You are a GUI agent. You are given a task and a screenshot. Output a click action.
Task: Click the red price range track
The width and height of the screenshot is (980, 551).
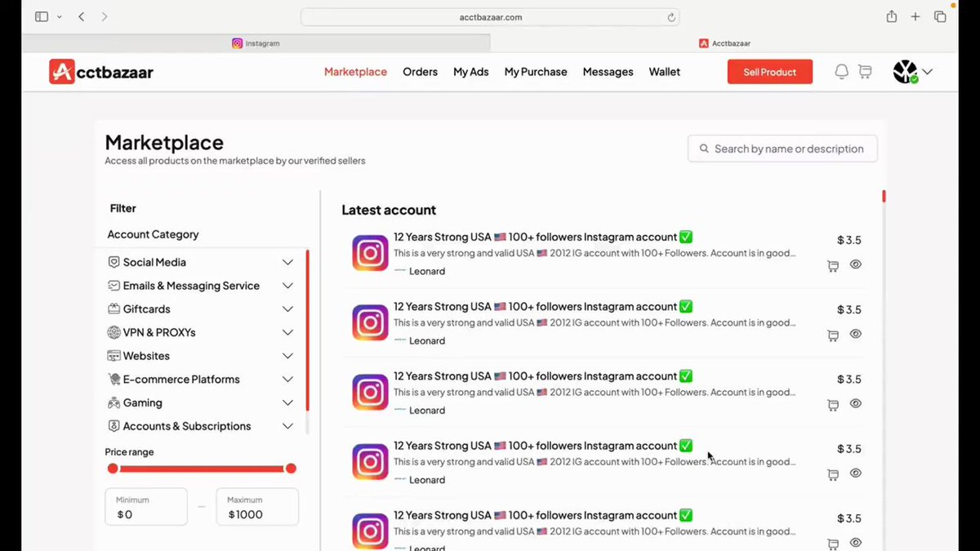point(202,469)
